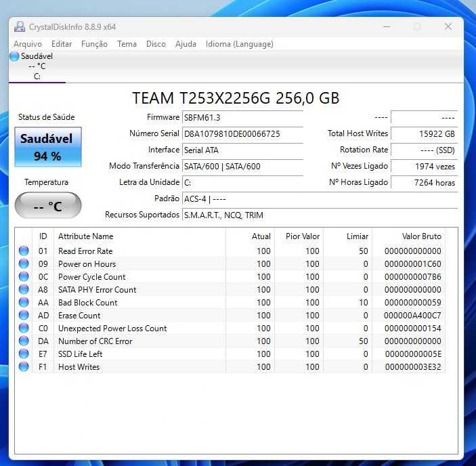The height and width of the screenshot is (466, 476).
Task: Click status orb for Host Writes row
Action: click(x=24, y=366)
